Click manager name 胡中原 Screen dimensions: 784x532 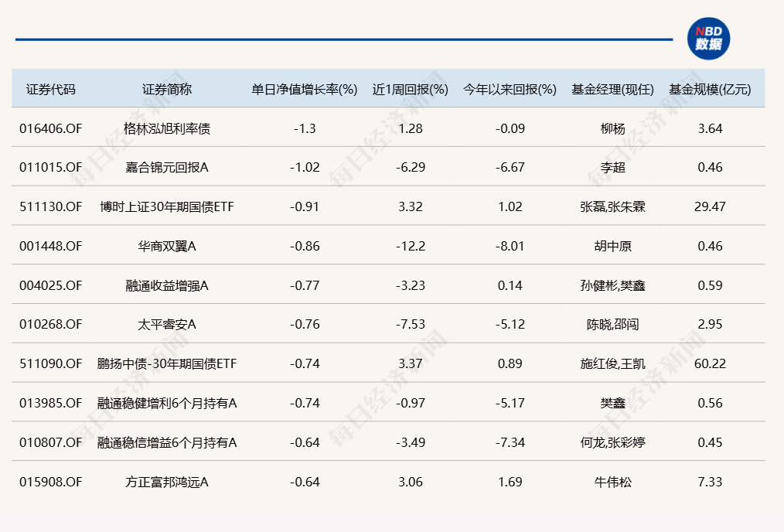point(612,246)
